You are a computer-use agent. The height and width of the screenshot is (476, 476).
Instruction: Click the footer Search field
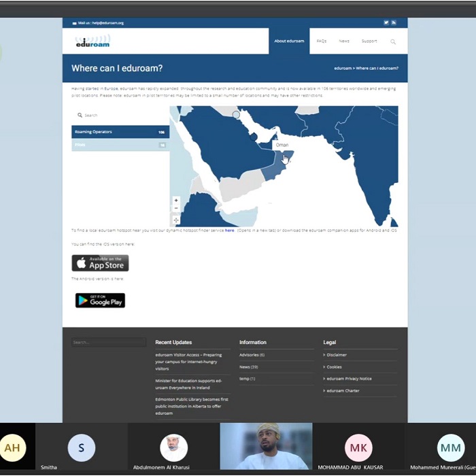[x=109, y=342]
